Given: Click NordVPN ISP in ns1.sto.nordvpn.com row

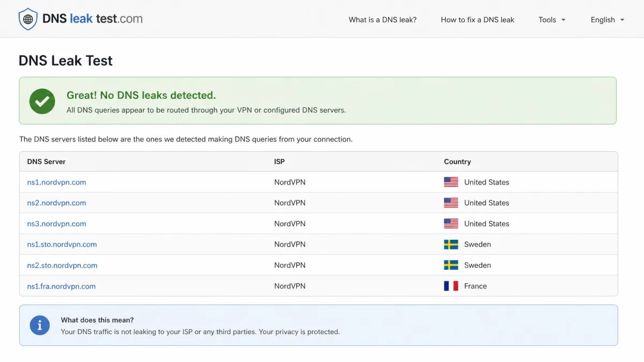Looking at the screenshot, I should coord(290,245).
